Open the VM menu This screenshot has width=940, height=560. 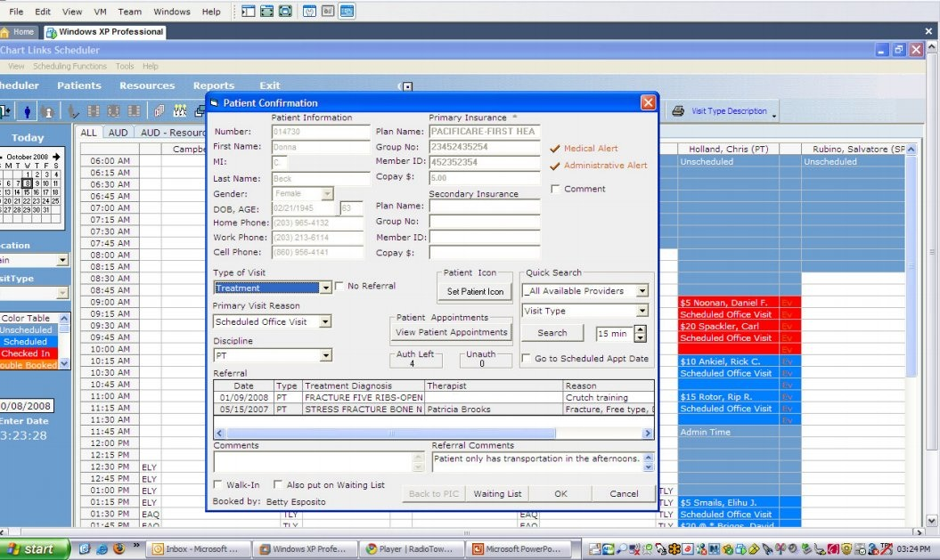(100, 12)
